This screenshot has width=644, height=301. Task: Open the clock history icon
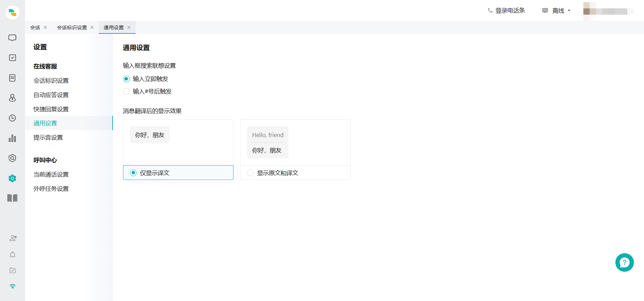coord(12,118)
